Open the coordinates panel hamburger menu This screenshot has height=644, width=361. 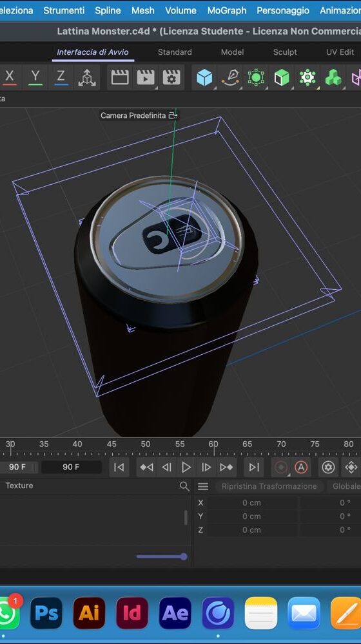click(203, 487)
